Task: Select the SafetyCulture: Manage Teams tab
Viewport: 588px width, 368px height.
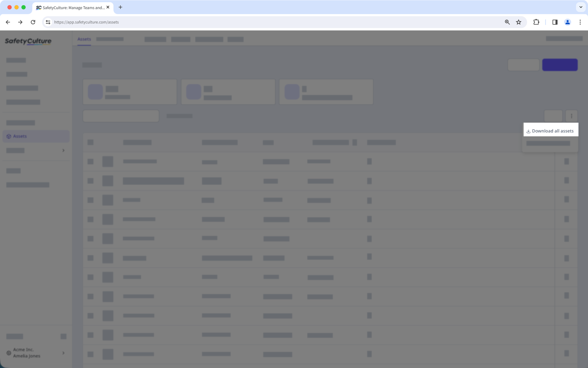Action: [x=73, y=8]
